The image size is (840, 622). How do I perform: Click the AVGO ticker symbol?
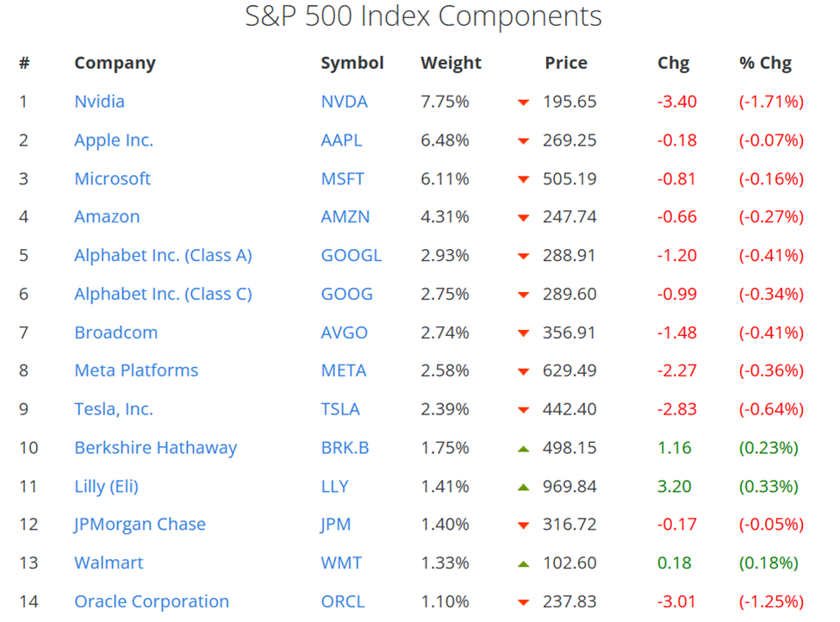pos(344,333)
